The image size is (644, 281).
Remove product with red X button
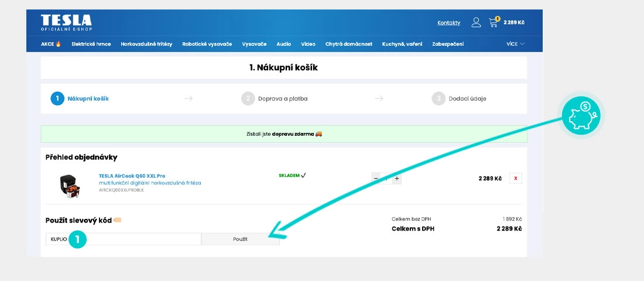pyautogui.click(x=516, y=179)
